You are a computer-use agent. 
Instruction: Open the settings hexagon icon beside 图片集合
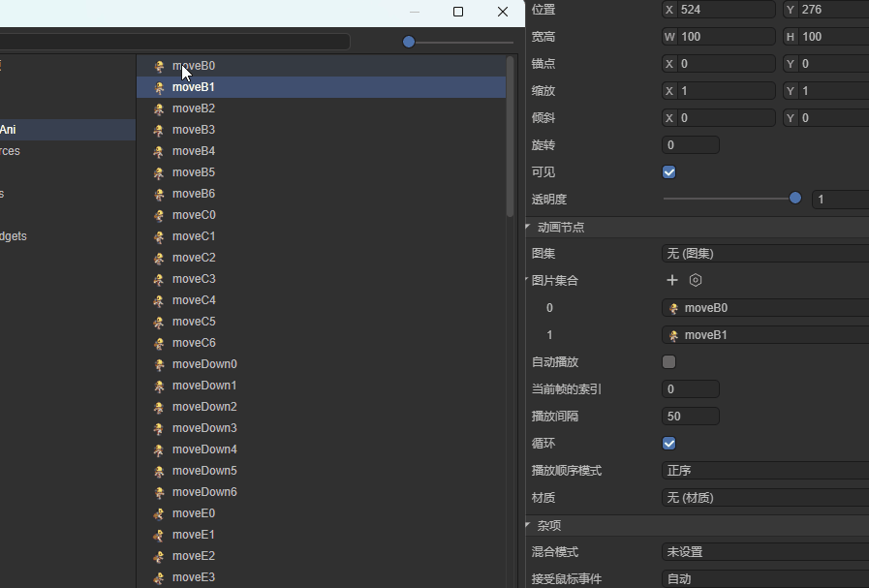[696, 280]
